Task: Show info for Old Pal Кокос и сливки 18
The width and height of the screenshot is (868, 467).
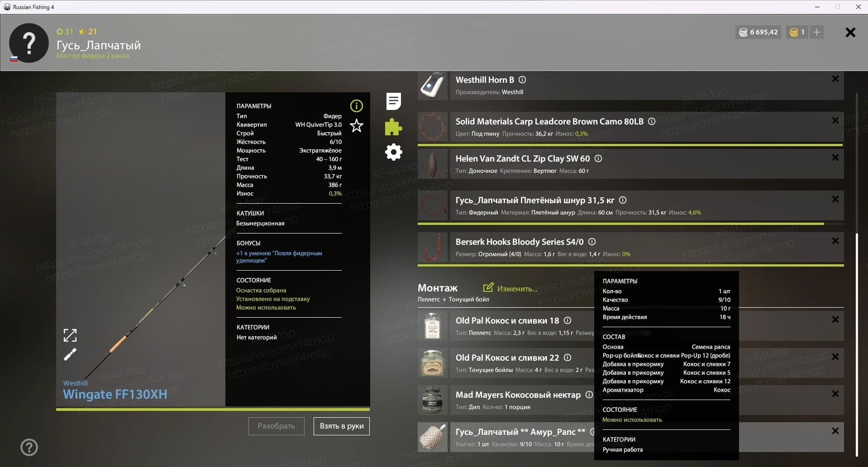Action: pos(568,320)
